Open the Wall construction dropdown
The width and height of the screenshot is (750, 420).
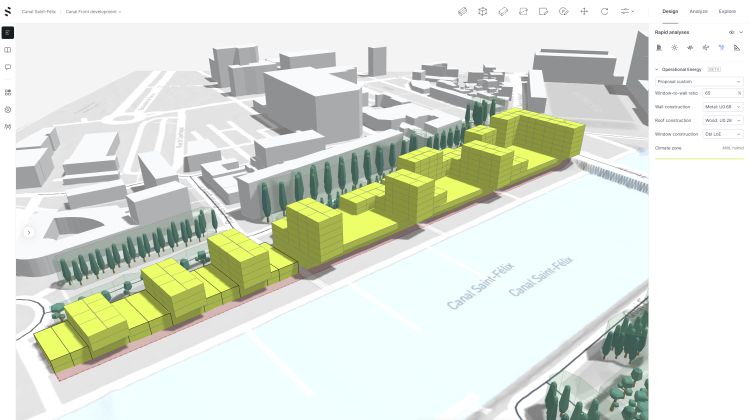point(723,107)
